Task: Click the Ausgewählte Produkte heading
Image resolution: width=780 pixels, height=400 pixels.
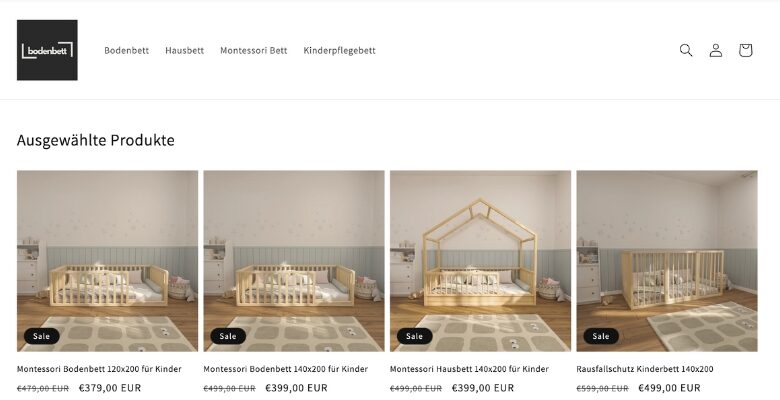Action: click(96, 140)
